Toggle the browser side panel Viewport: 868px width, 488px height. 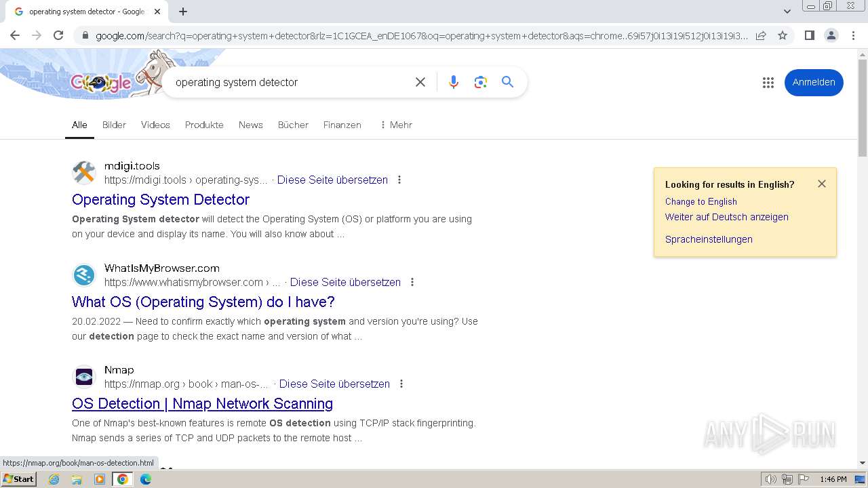click(809, 35)
